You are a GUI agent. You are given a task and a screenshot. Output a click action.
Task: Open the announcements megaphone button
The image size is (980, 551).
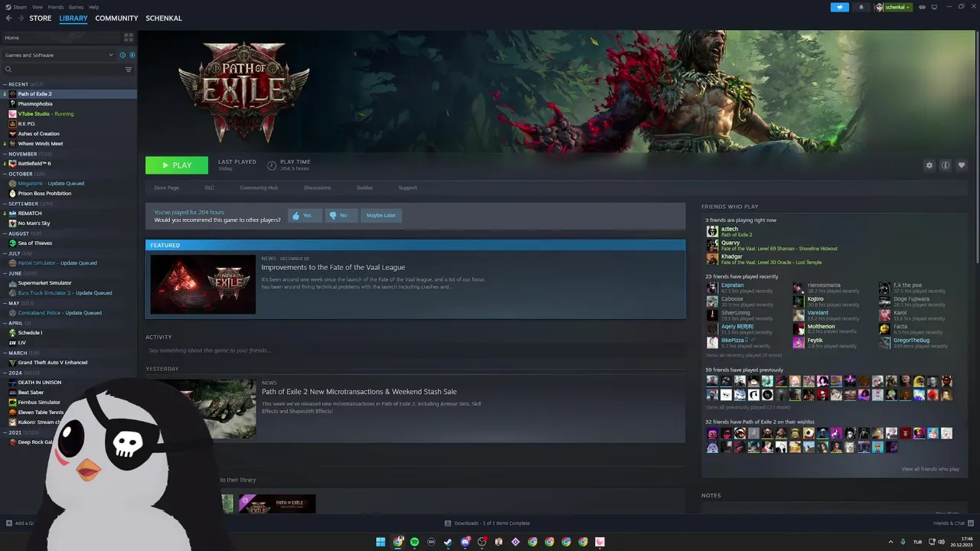pyautogui.click(x=840, y=7)
